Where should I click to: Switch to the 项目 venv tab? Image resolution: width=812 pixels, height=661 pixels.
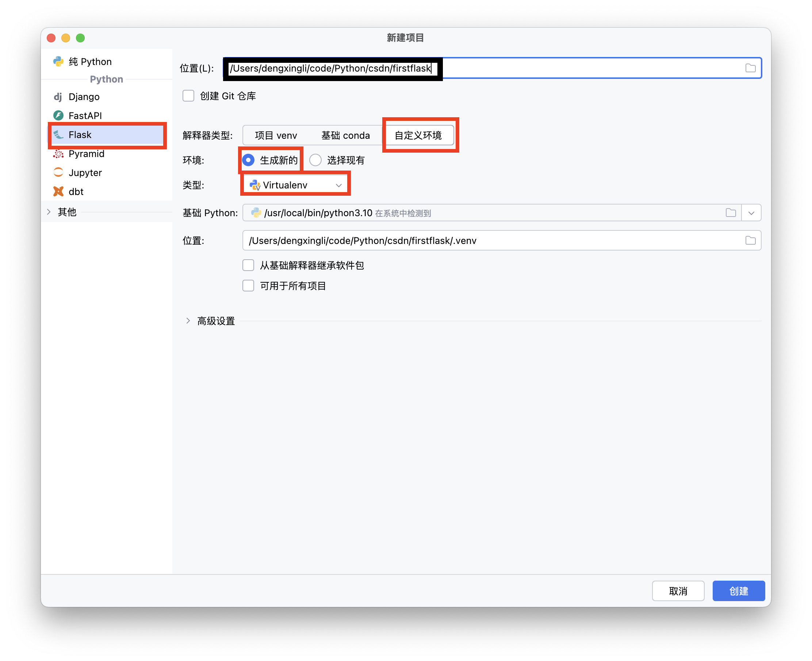pos(276,135)
